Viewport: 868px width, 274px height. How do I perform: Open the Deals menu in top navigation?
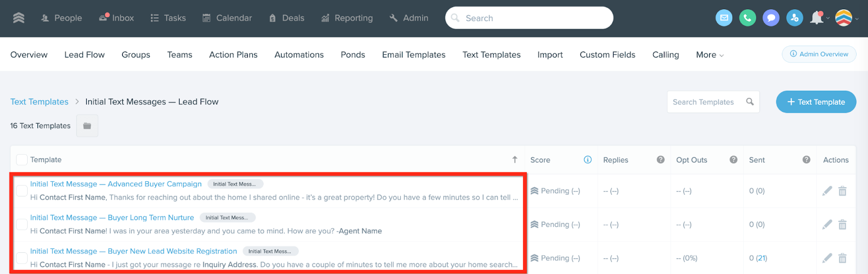click(286, 18)
